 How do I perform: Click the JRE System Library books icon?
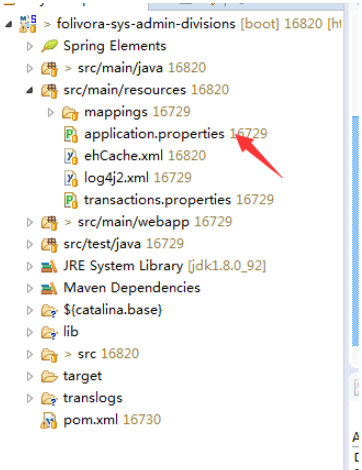point(49,266)
